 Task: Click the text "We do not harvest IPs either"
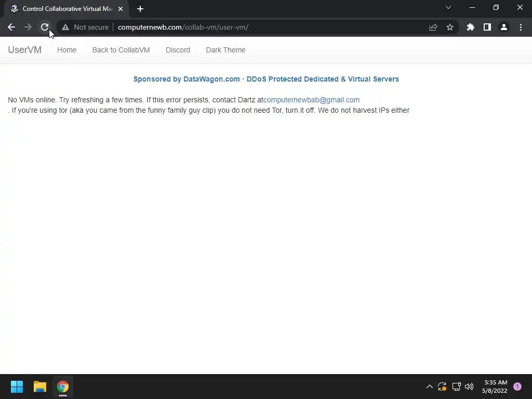(x=364, y=110)
